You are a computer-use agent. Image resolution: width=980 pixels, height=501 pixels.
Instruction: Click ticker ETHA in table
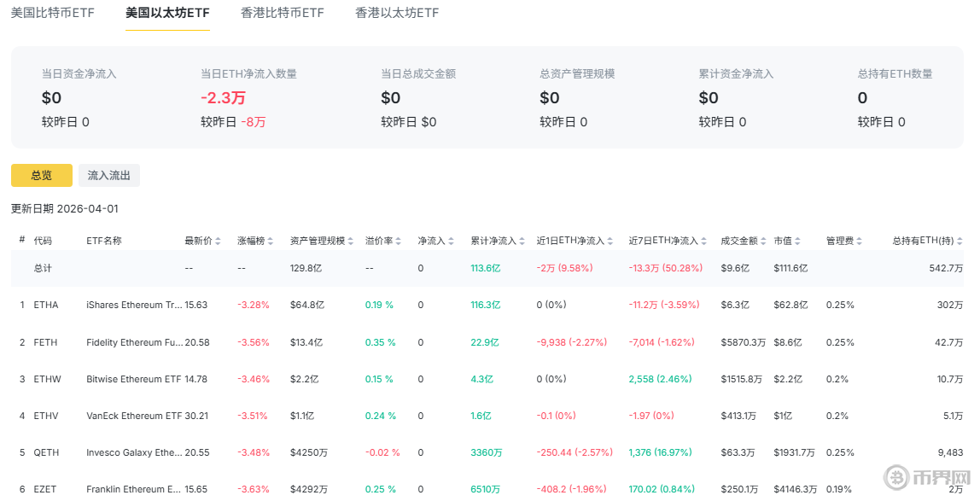[x=45, y=305]
